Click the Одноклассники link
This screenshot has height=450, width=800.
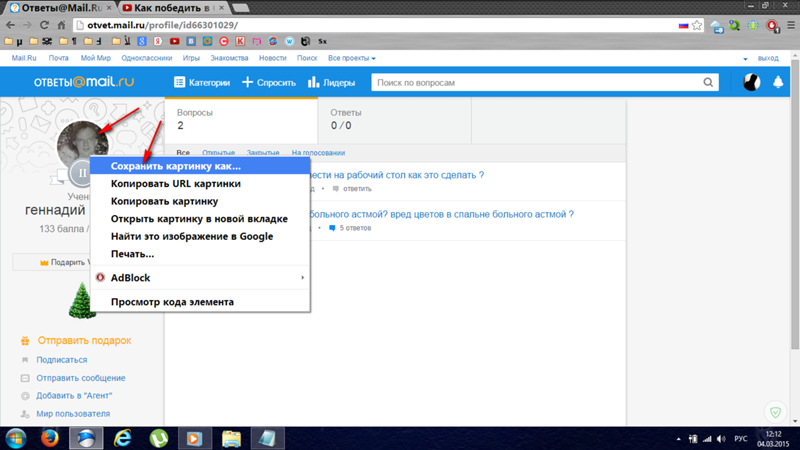coord(146,58)
